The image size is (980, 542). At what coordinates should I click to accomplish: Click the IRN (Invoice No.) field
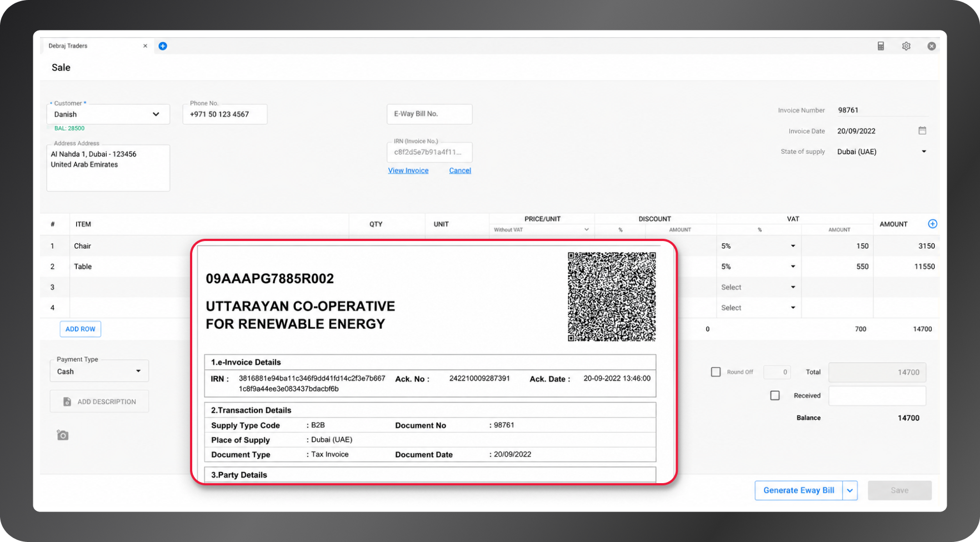pos(429,152)
